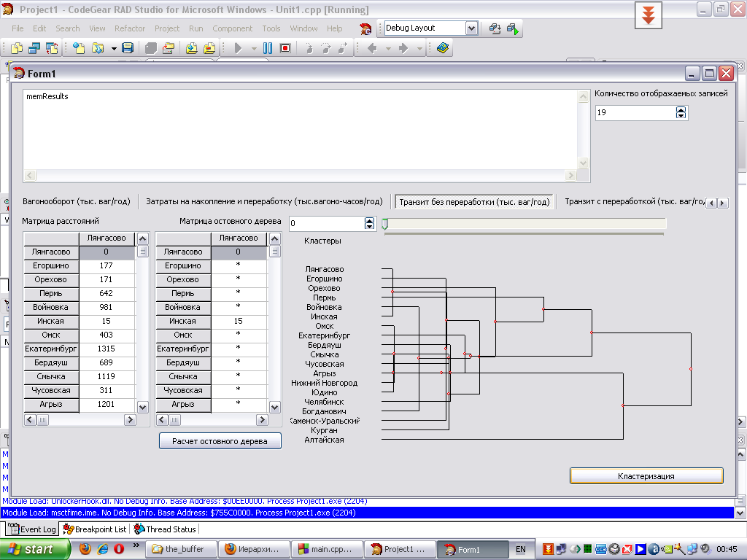
Task: Click the Расчет остовного дерева button
Action: [x=220, y=441]
